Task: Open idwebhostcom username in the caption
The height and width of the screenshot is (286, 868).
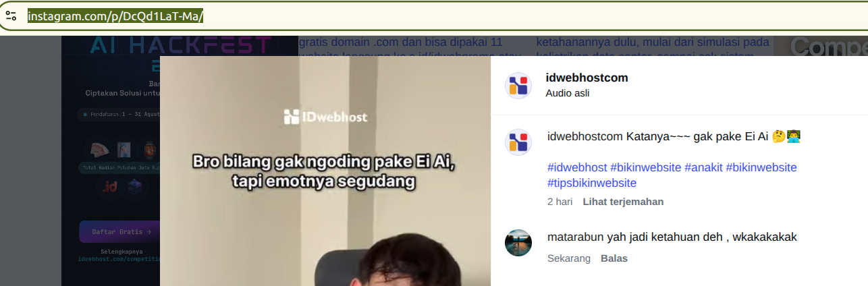Action: click(x=585, y=137)
